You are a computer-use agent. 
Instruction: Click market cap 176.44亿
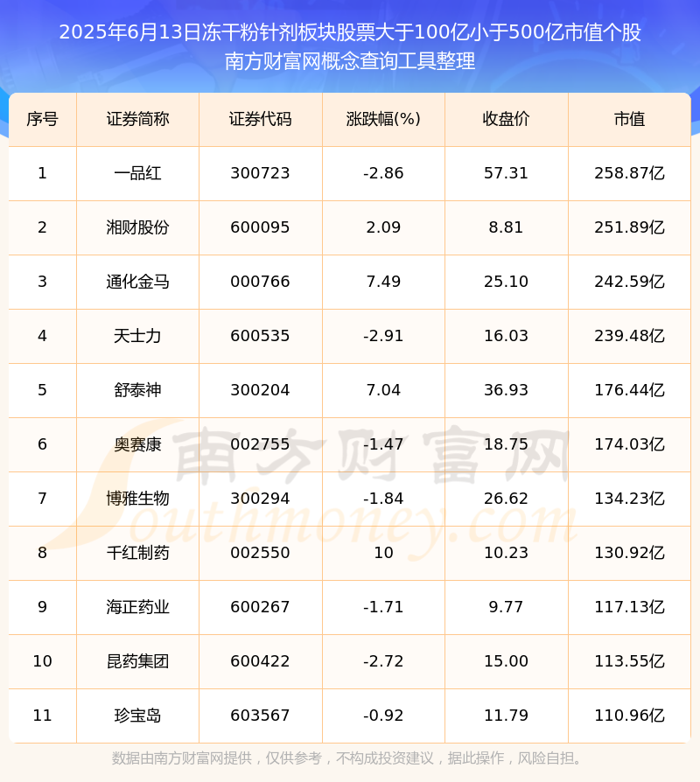630,390
